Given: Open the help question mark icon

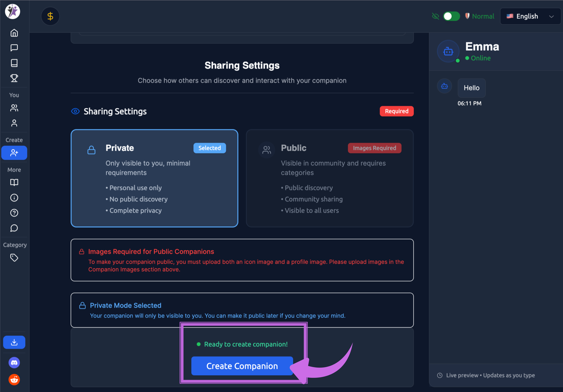Looking at the screenshot, I should (14, 213).
